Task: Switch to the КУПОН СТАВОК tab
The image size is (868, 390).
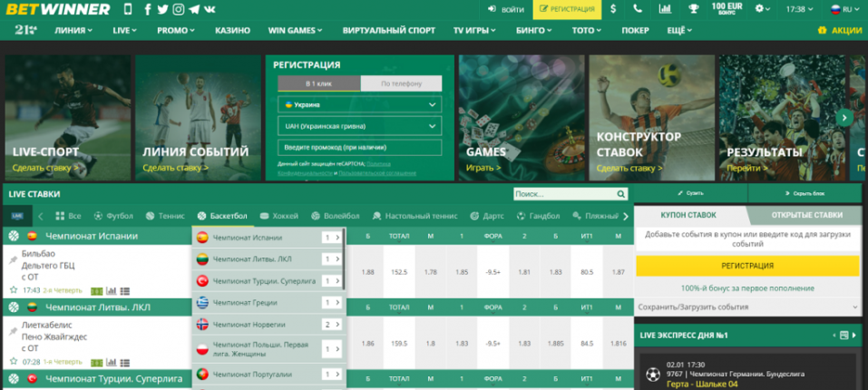Action: [688, 215]
